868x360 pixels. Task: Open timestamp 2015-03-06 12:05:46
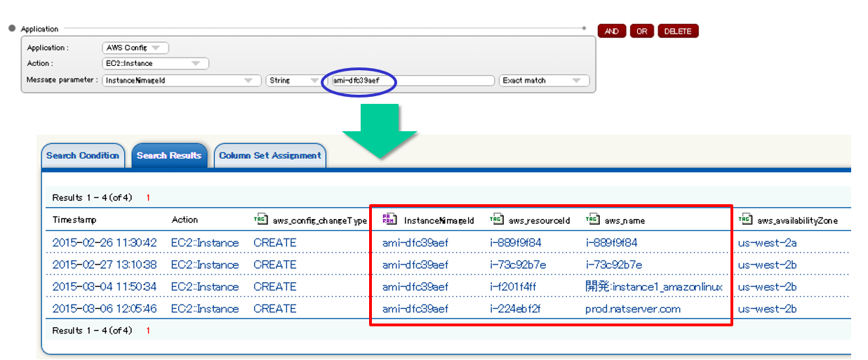coord(105,308)
